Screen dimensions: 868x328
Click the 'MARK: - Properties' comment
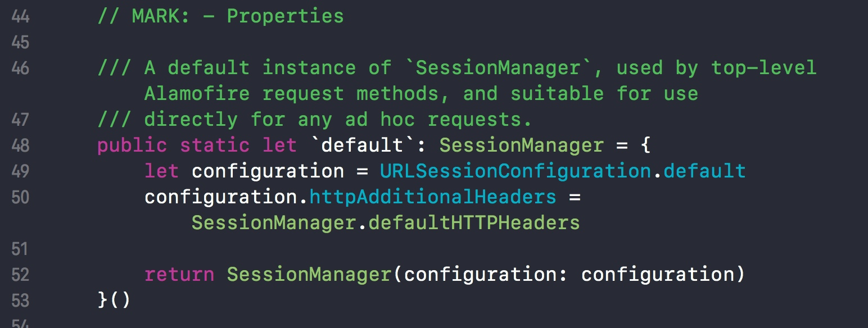(x=220, y=16)
